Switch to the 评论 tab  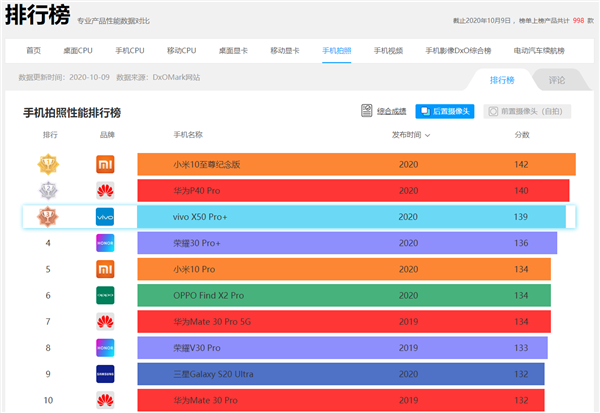[557, 81]
